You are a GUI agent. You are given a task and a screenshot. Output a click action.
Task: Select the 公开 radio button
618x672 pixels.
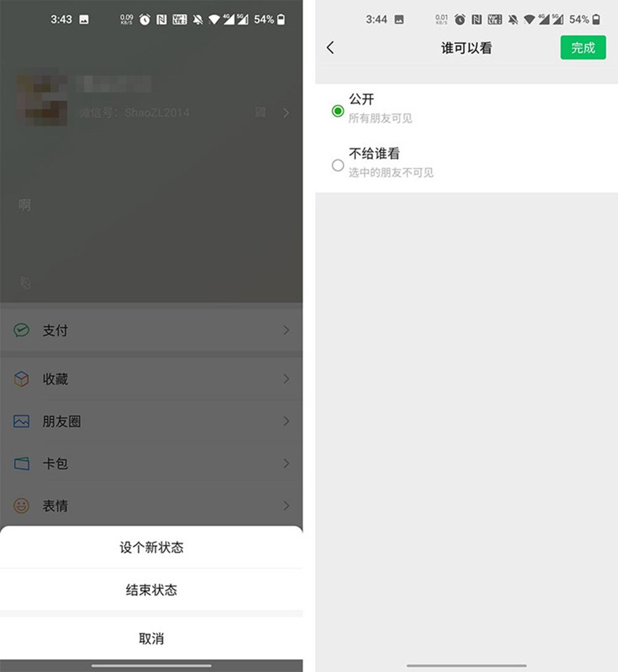pyautogui.click(x=338, y=111)
